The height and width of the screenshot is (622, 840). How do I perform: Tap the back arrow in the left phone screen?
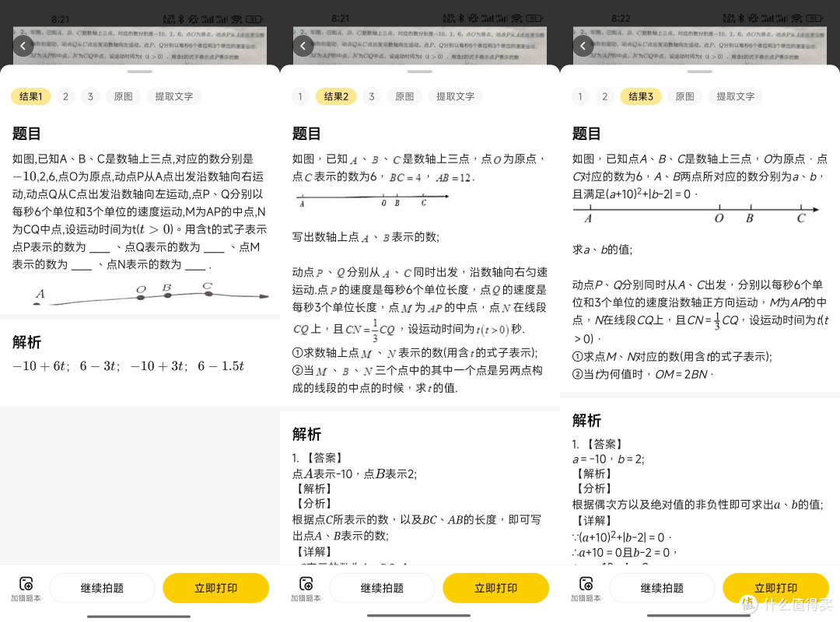[23, 46]
